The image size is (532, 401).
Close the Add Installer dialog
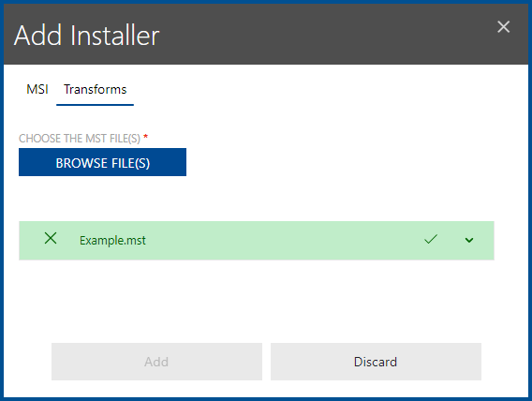[x=504, y=27]
